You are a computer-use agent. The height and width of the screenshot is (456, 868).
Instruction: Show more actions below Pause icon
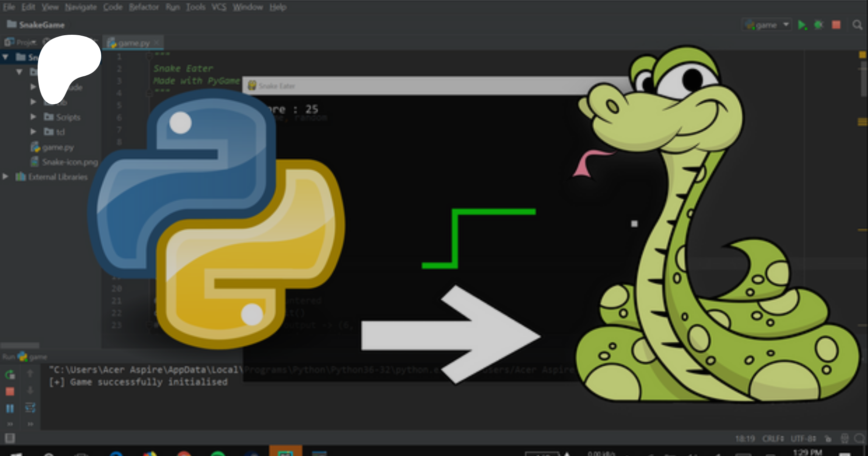[x=10, y=424]
